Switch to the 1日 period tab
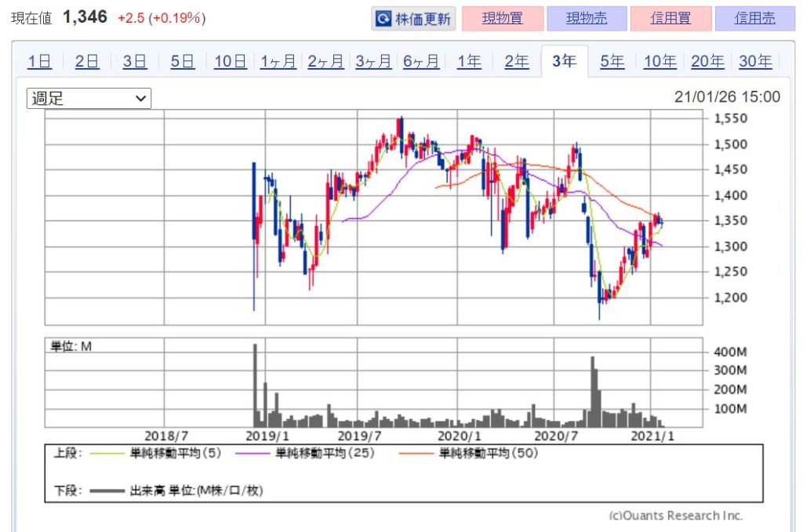Image resolution: width=803 pixels, height=532 pixels. [x=40, y=62]
